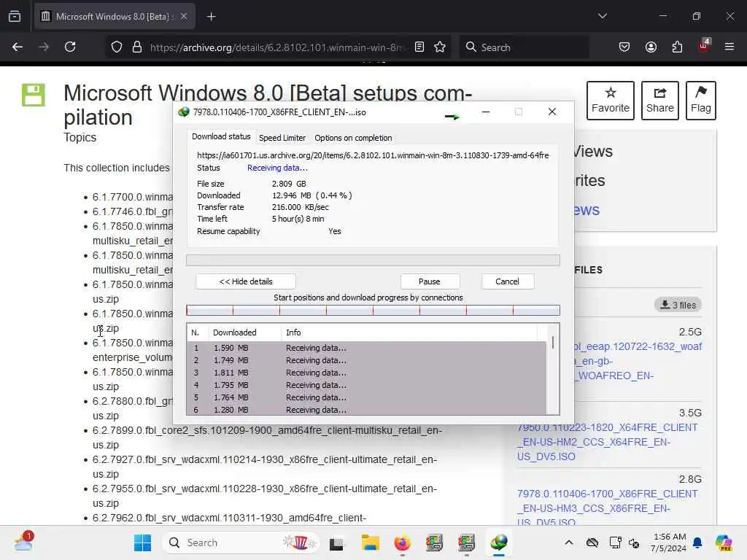This screenshot has height=560, width=747.
Task: Click the Firefox Search box
Action: [524, 47]
